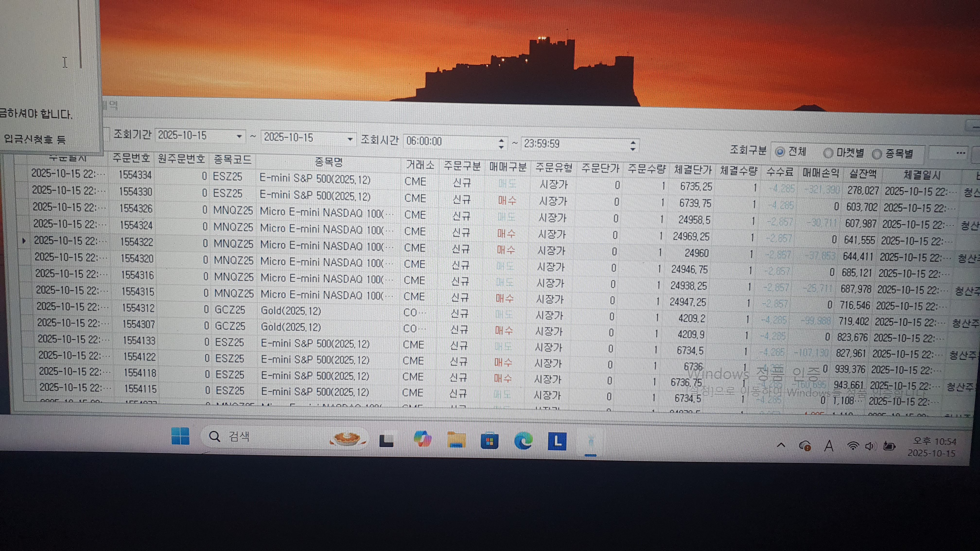The width and height of the screenshot is (980, 551).
Task: Click the 실잔액 column header
Action: point(863,174)
